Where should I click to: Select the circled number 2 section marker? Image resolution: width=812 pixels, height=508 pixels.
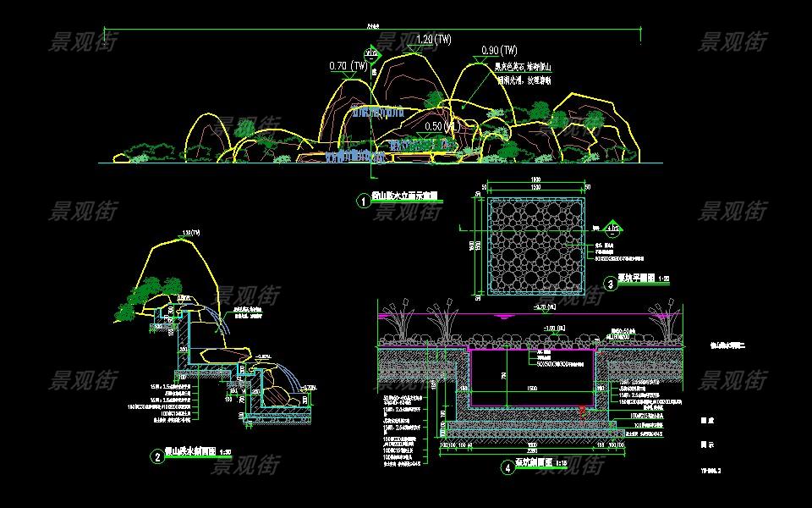[x=156, y=457]
